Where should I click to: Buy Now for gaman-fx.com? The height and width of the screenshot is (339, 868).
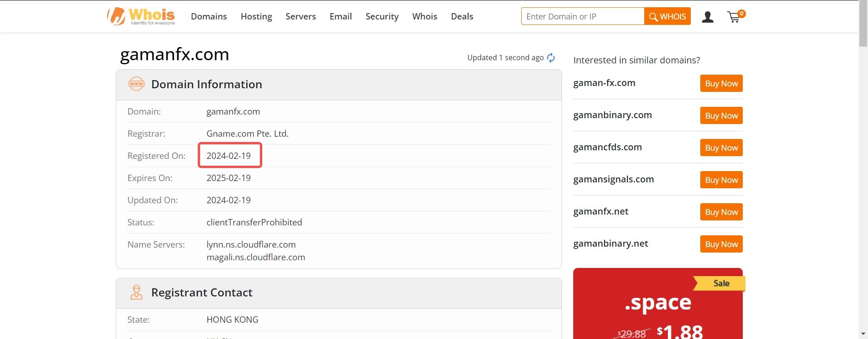[721, 83]
